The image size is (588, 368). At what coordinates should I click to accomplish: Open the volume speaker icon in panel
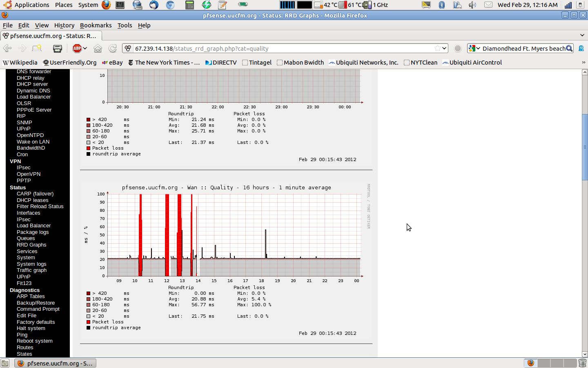click(472, 5)
